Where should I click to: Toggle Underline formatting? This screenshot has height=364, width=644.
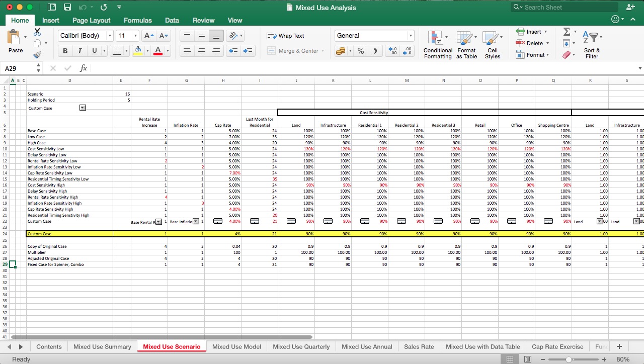[x=94, y=51]
